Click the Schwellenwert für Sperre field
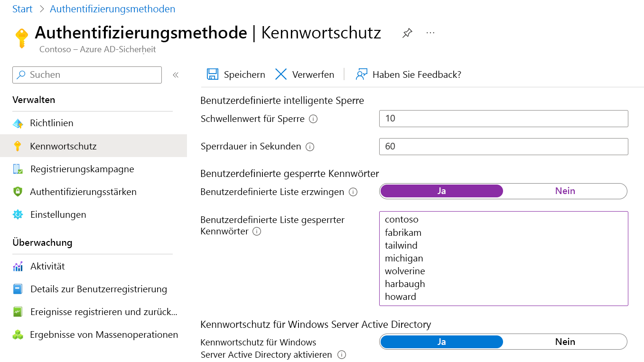644x362 pixels. [504, 119]
